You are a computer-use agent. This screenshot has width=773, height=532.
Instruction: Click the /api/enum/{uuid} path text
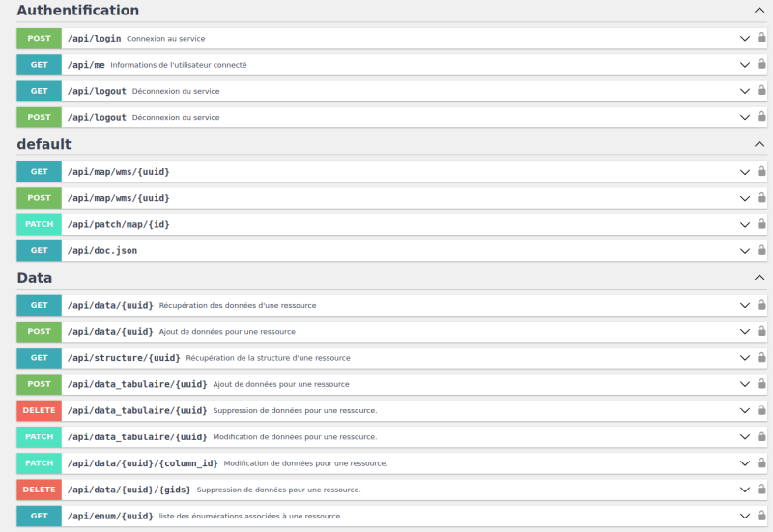110,517
